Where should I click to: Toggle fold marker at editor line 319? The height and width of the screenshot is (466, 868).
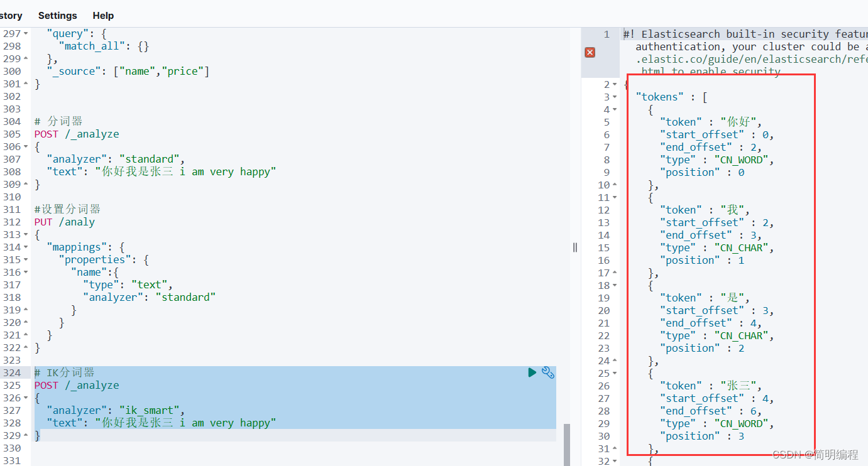(x=26, y=310)
